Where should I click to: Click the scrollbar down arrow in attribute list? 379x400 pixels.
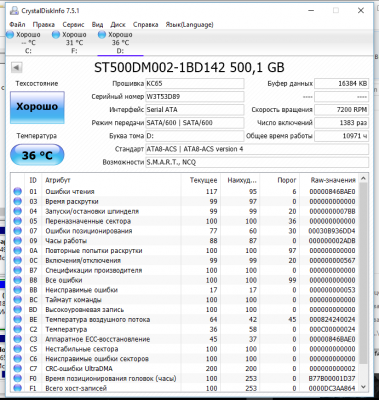coord(364,387)
